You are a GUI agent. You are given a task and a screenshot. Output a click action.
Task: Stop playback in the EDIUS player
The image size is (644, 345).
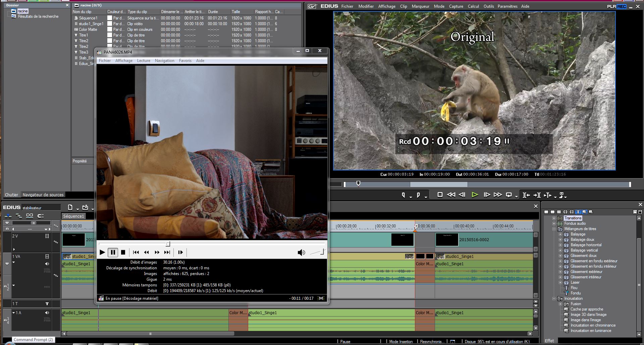tap(440, 195)
